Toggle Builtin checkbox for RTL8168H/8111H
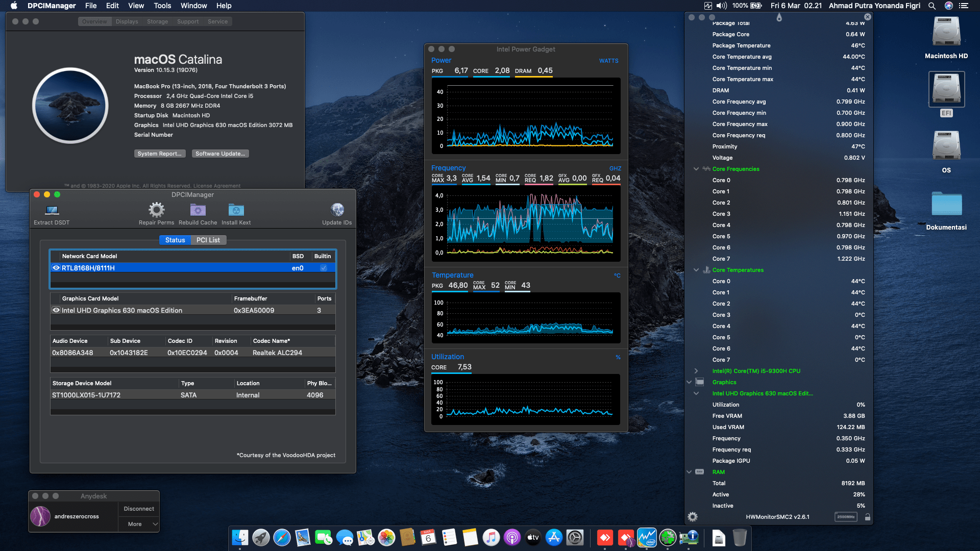 pyautogui.click(x=324, y=268)
